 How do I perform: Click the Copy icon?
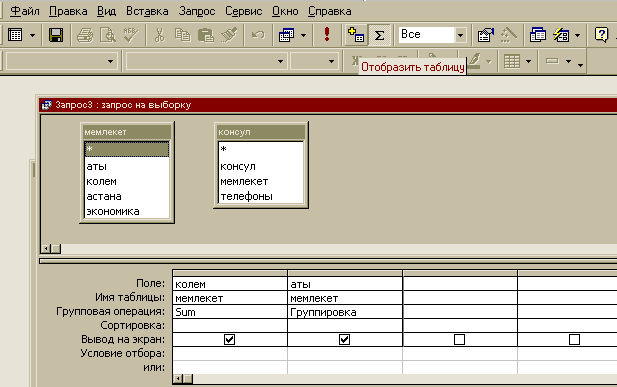pos(182,35)
